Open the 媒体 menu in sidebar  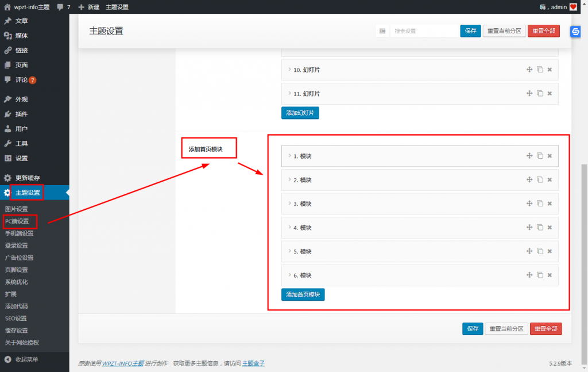click(x=21, y=35)
